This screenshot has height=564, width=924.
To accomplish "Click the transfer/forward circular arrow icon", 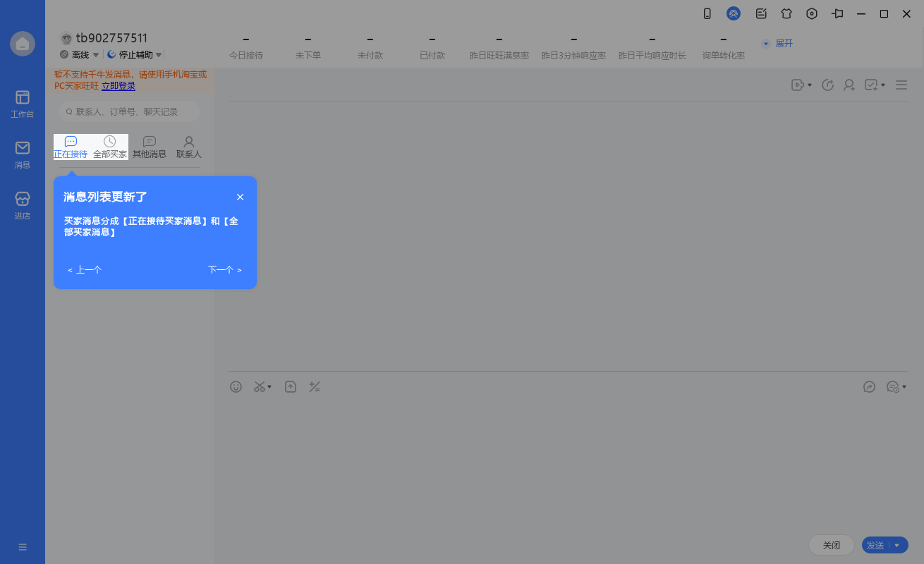I will pos(828,85).
